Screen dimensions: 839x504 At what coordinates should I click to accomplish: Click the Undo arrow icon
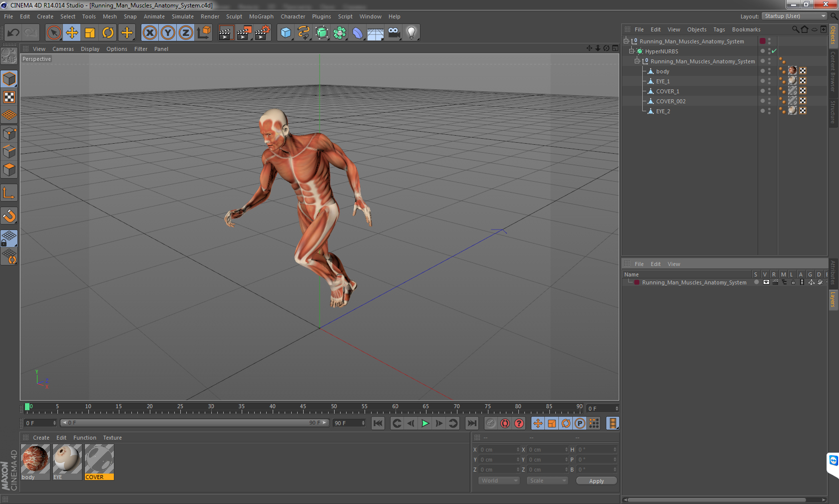coord(13,33)
